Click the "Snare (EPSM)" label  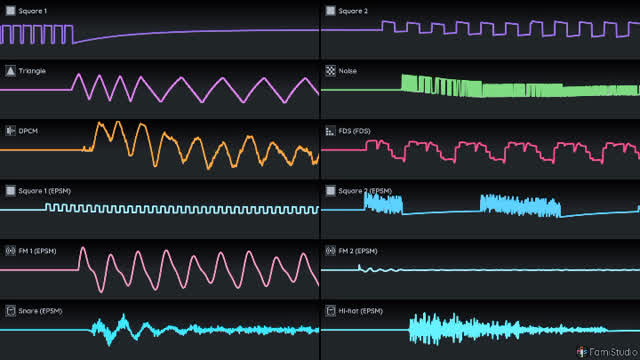pyautogui.click(x=40, y=311)
